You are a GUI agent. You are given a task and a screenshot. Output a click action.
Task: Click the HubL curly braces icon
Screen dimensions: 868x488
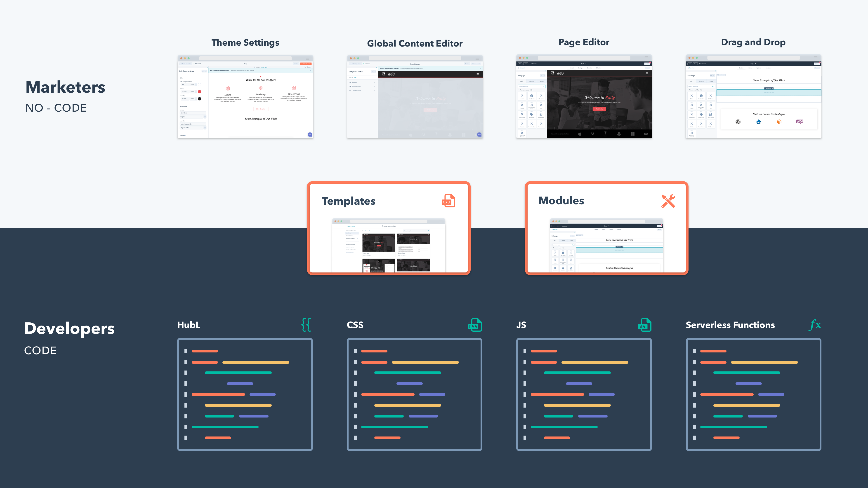pyautogui.click(x=307, y=325)
